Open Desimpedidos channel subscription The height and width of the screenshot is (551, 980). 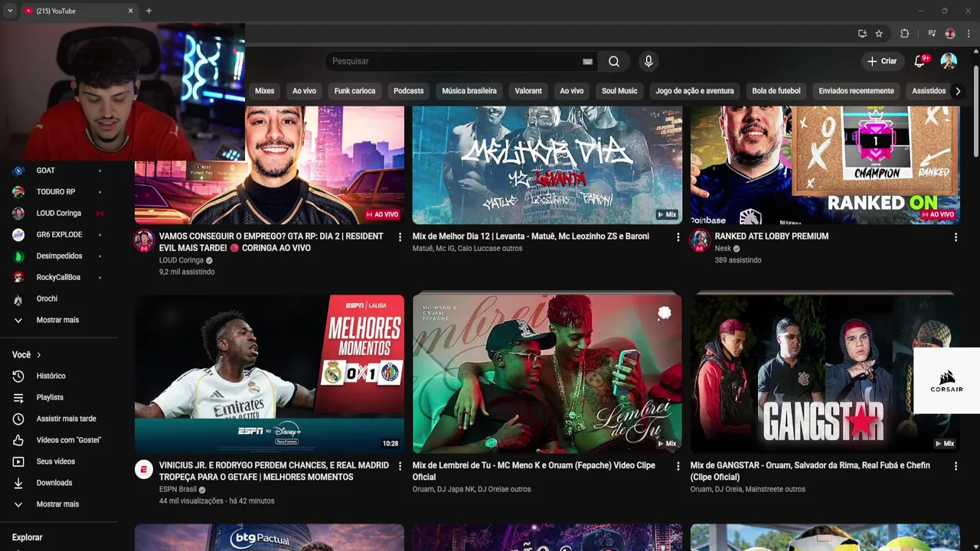(x=58, y=256)
